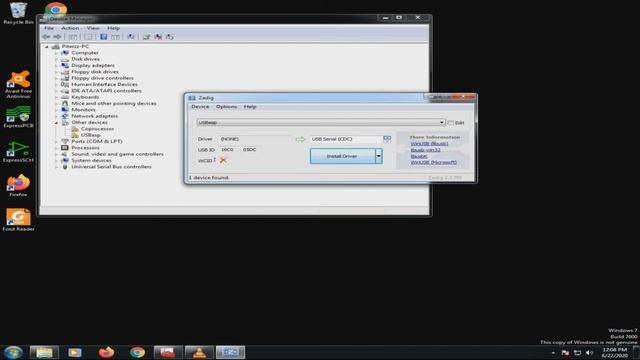
Task: Click current Driver (NONE) field in Zadig
Action: (255, 139)
